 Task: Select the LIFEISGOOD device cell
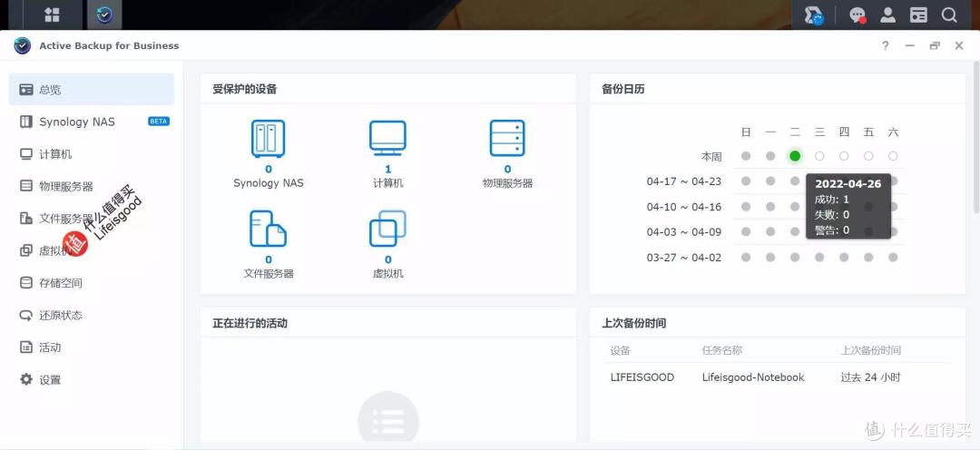pyautogui.click(x=642, y=377)
